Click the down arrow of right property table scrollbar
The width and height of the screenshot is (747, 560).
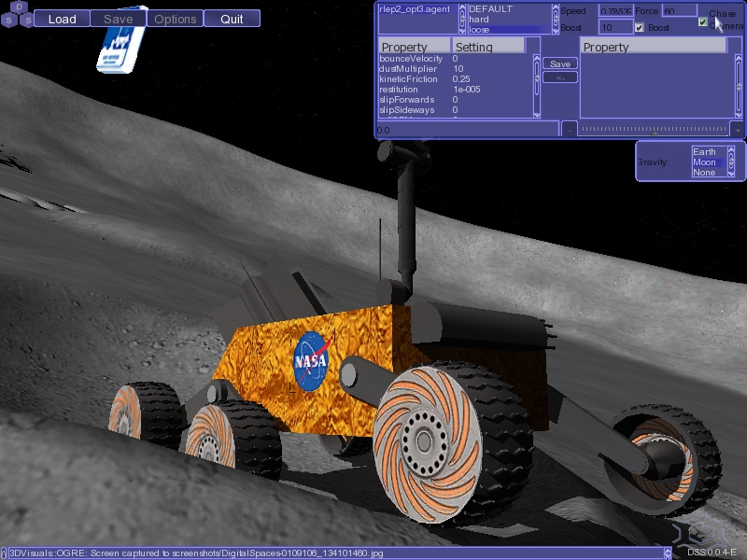[x=739, y=115]
